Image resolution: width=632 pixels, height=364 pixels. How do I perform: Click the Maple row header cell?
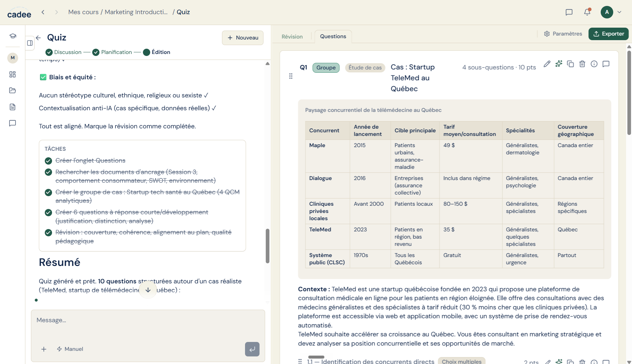coord(327,156)
